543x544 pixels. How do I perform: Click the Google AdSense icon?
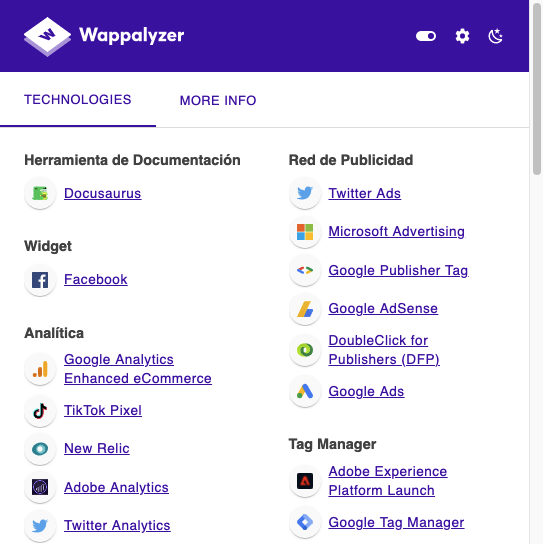(305, 308)
